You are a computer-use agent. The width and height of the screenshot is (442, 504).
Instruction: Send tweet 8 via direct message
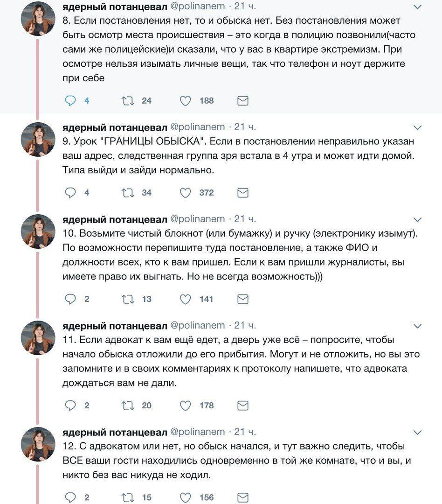click(x=243, y=100)
